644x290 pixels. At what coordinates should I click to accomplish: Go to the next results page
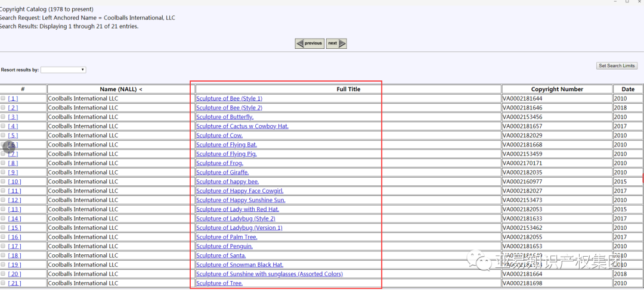pyautogui.click(x=336, y=43)
